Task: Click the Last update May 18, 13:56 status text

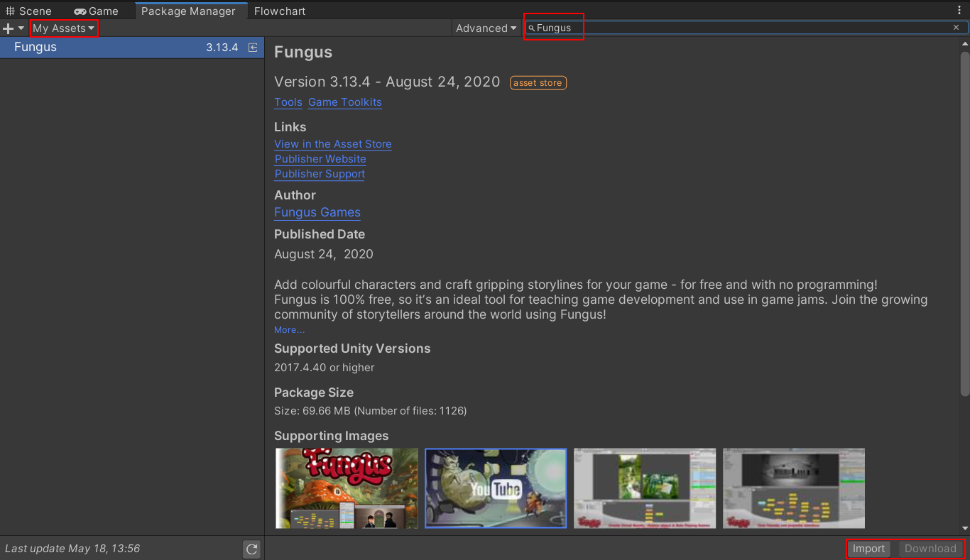Action: point(72,549)
